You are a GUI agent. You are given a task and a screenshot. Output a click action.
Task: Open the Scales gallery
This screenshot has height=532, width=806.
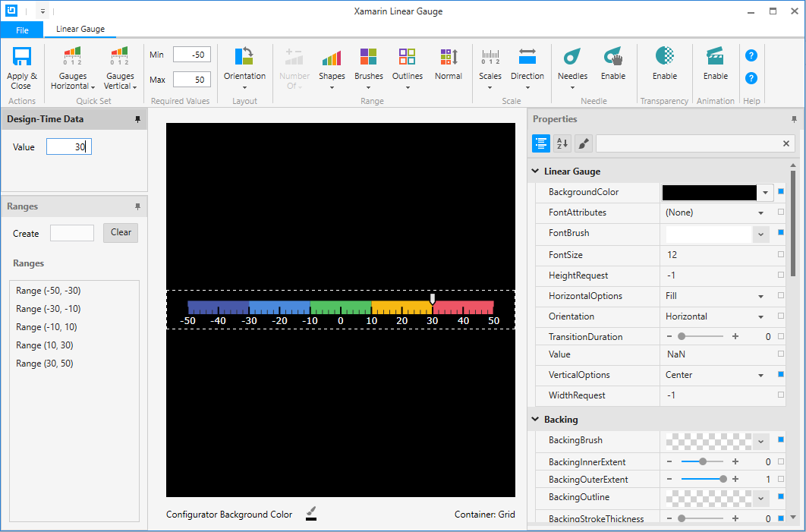(490, 68)
